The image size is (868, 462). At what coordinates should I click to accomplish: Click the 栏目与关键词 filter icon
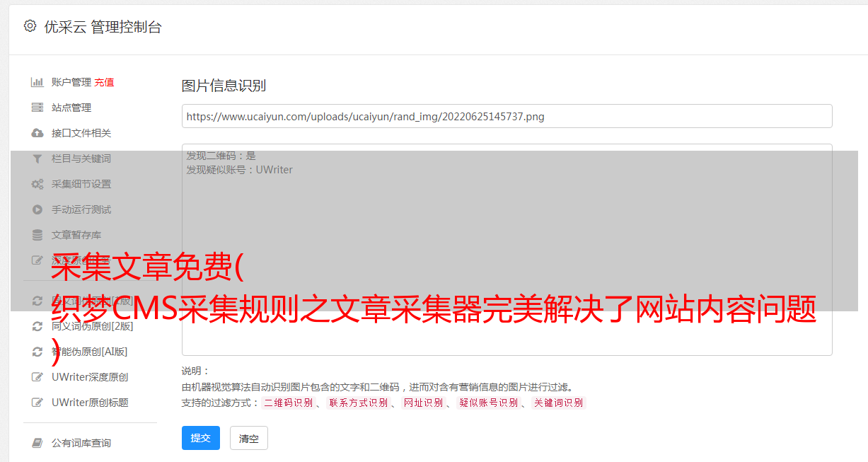coord(37,158)
